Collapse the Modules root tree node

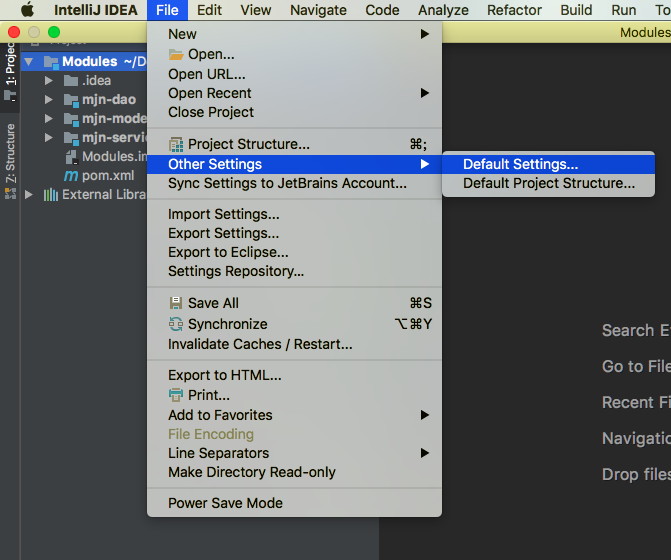click(29, 62)
